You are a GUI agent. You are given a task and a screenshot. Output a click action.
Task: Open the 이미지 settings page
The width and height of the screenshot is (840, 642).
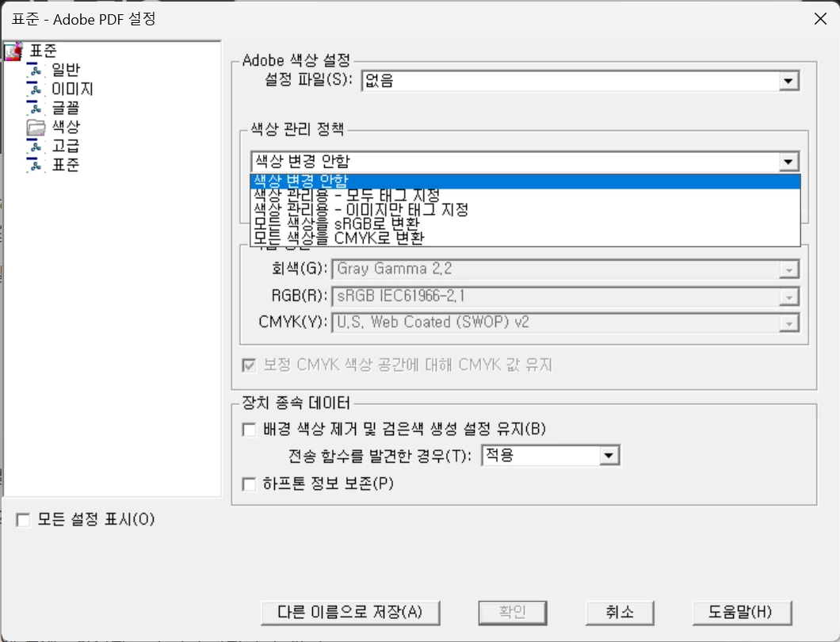click(72, 89)
